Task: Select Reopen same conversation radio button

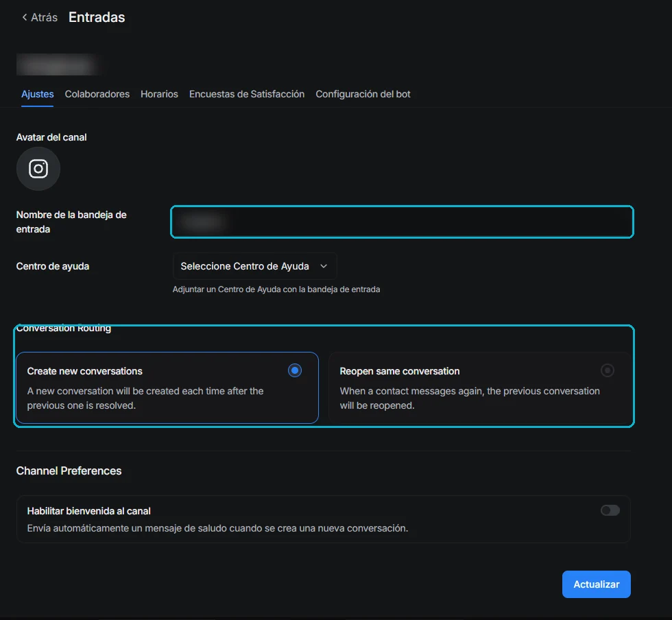Action: tap(608, 370)
